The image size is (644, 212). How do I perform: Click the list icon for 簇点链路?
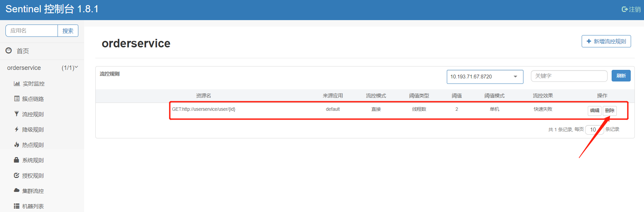[17, 99]
